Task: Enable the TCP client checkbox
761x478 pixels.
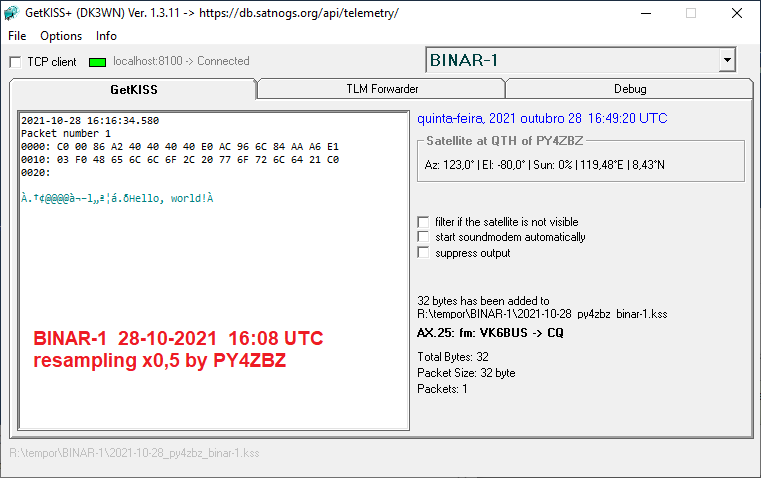Action: [16, 62]
